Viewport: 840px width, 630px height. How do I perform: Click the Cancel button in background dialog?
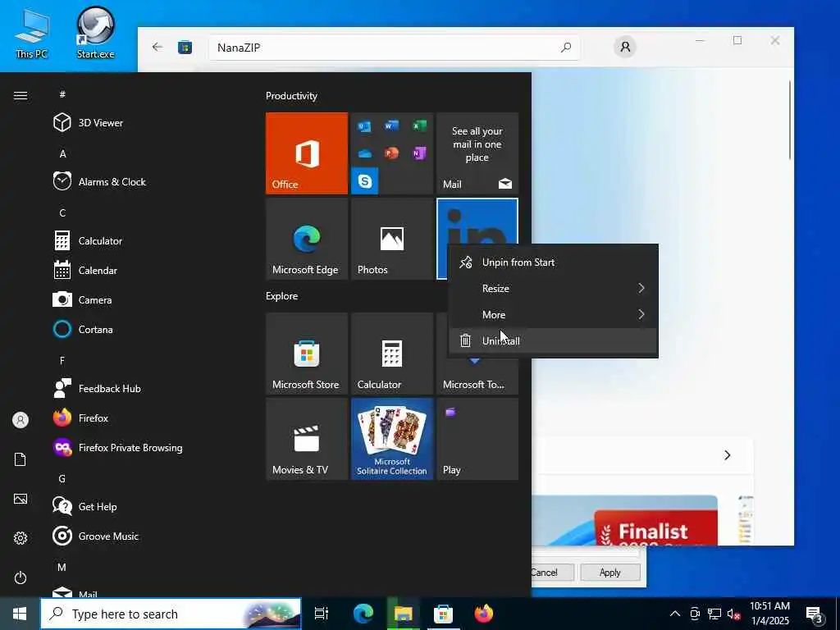(552, 572)
